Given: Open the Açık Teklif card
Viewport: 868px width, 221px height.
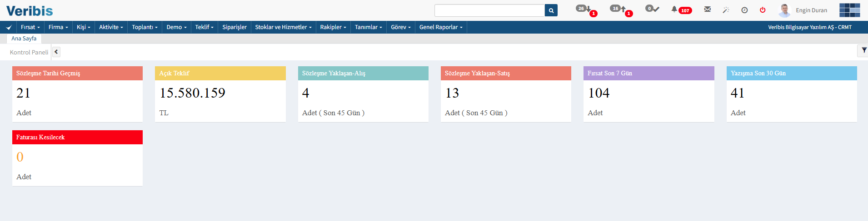Looking at the screenshot, I should (220, 94).
